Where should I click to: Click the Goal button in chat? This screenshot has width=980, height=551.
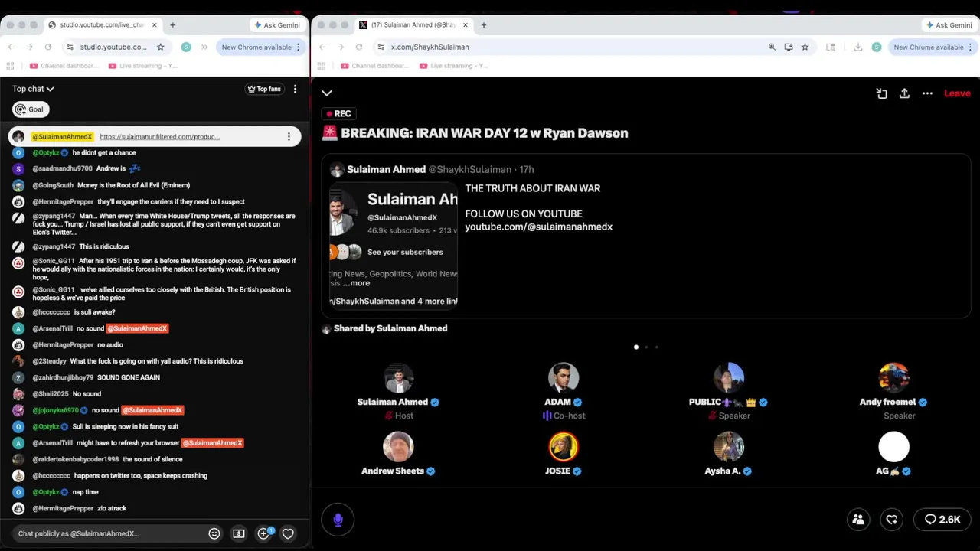tap(31, 109)
